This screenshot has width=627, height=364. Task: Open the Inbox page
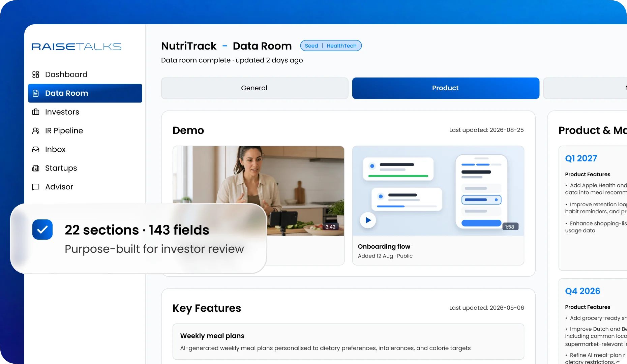(x=85, y=149)
